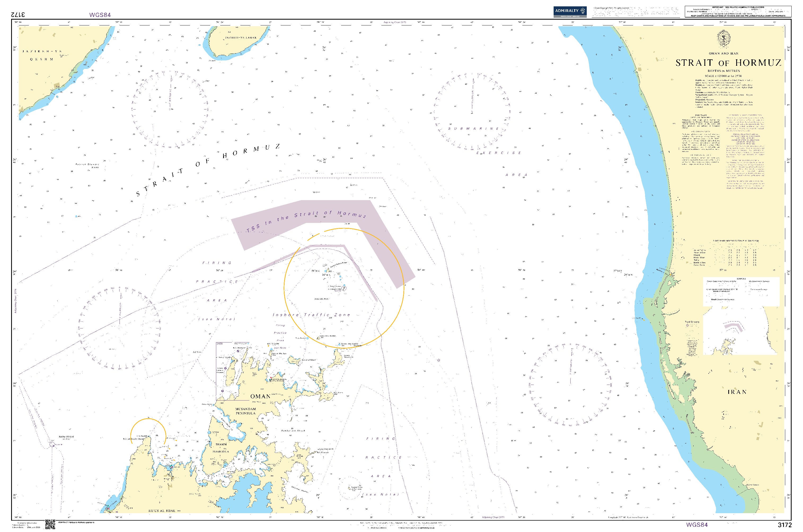This screenshot has height=532, width=803.
Task: Click the Adjoining Chart 3173 note
Action: point(395,22)
